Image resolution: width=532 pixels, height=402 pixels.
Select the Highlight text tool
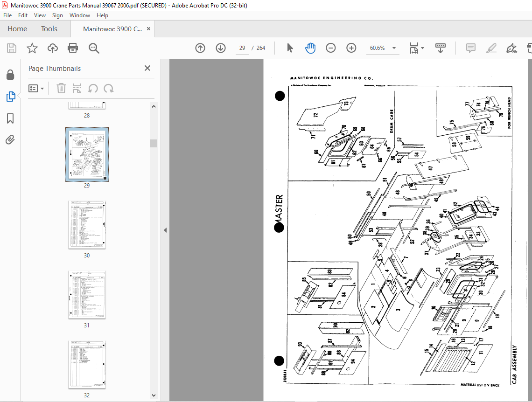[491, 48]
